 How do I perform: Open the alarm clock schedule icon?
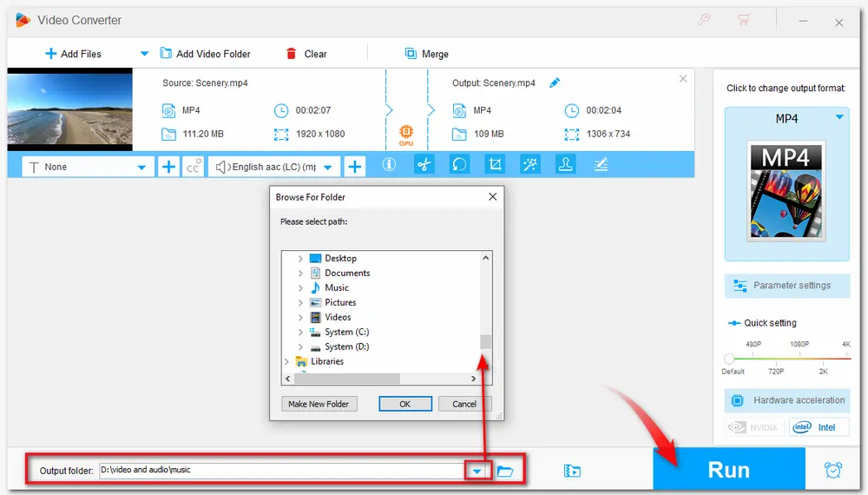832,470
